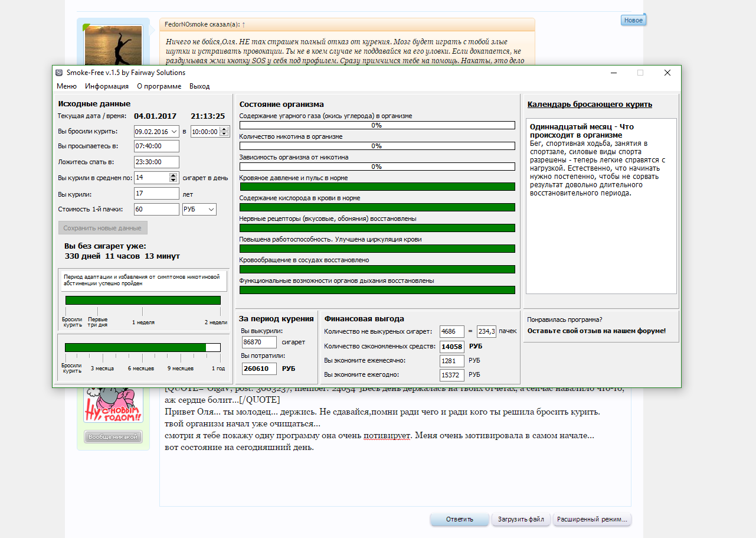Screen dimensions: 756x538
Task: Click the 330 дней 11 часов 13 минут counter
Action: pyautogui.click(x=122, y=256)
